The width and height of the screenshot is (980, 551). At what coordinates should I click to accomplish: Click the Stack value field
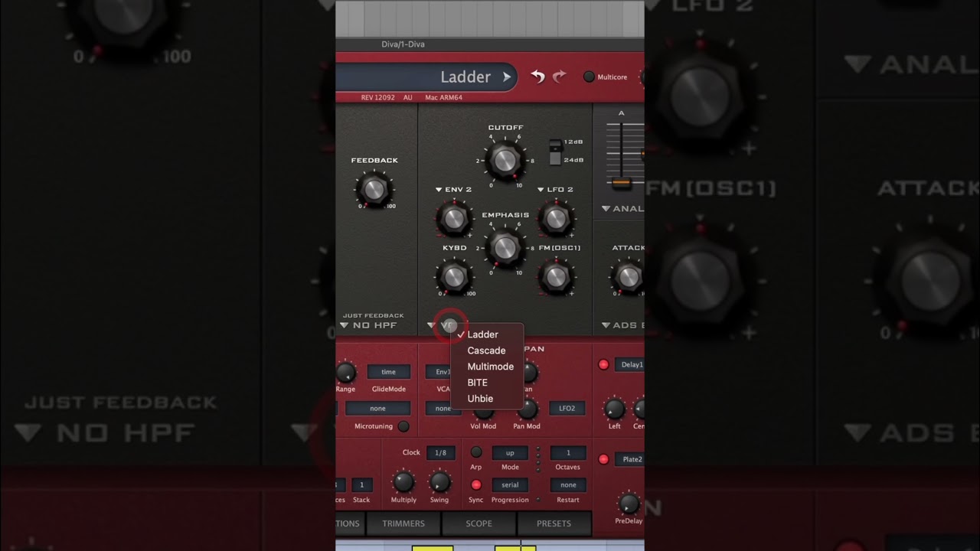pos(361,485)
